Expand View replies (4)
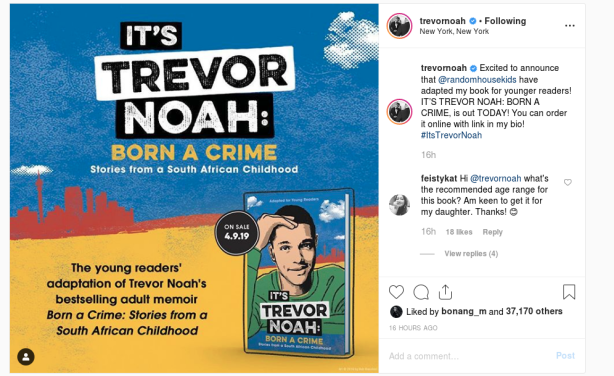This screenshot has height=376, width=614. click(471, 254)
